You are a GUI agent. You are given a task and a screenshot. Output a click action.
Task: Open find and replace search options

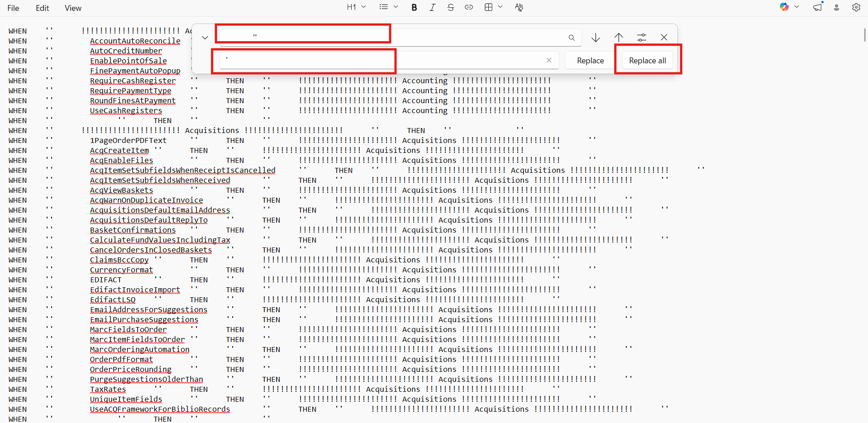641,38
